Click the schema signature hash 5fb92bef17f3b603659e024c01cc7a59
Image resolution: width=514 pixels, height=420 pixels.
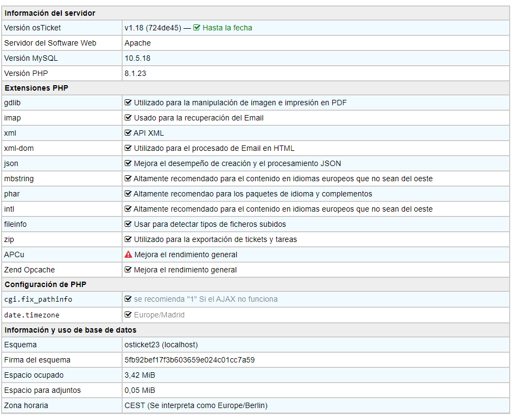(190, 360)
